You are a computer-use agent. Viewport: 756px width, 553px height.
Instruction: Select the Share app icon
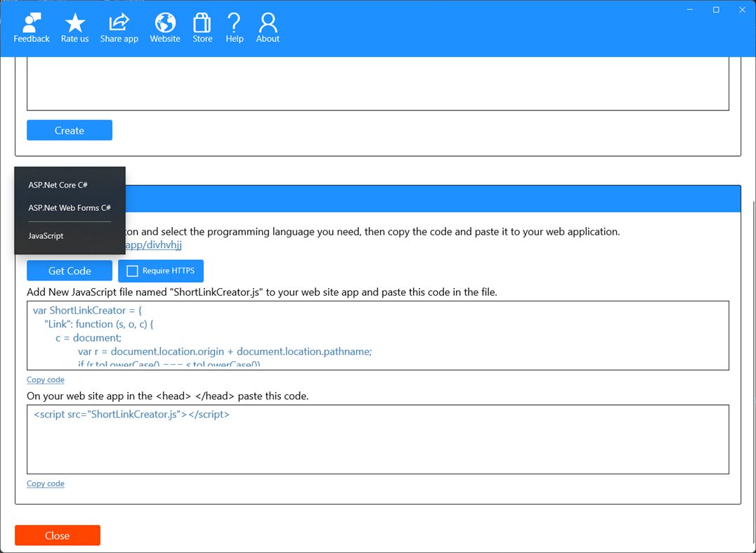(119, 27)
